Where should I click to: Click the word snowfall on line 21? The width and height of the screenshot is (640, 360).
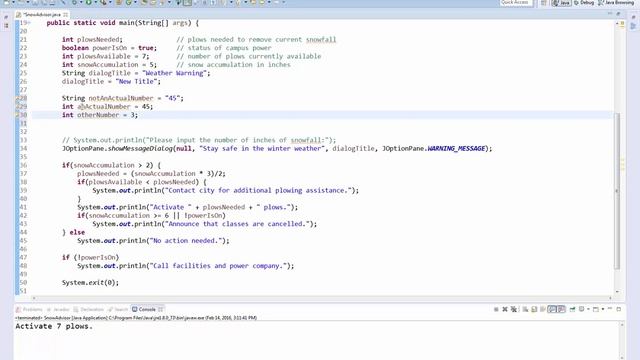pos(321,40)
